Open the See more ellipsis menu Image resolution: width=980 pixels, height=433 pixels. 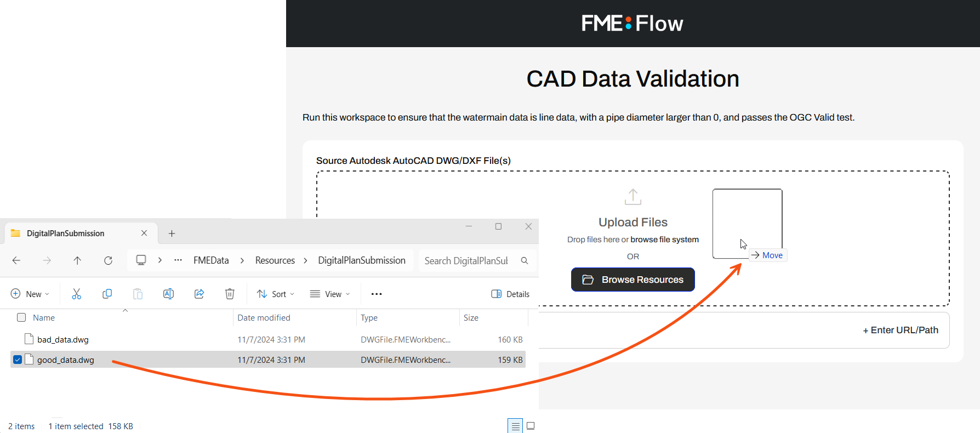coord(377,294)
